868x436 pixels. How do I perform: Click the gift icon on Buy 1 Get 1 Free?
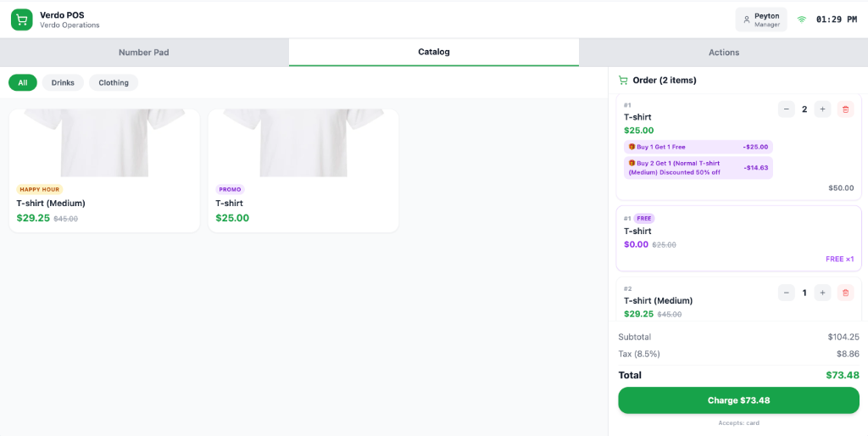point(632,147)
